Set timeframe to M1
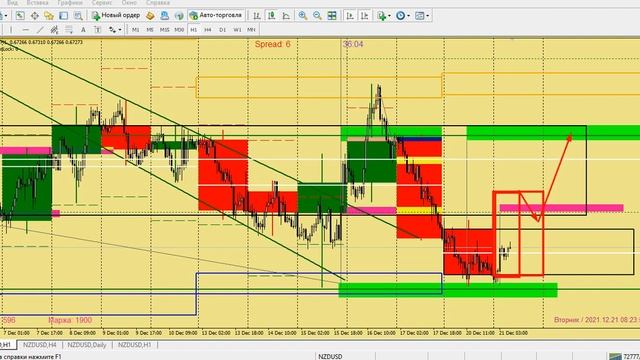Image resolution: width=640 pixels, height=360 pixels. (x=136, y=30)
